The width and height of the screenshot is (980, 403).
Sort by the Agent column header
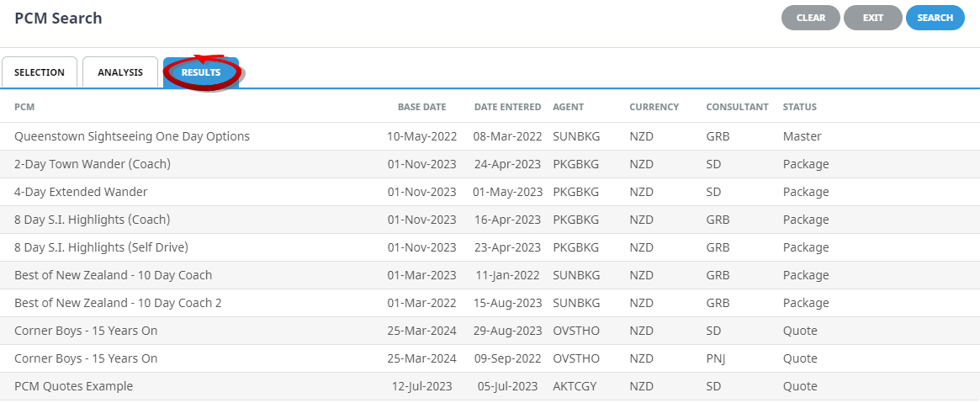click(x=568, y=107)
